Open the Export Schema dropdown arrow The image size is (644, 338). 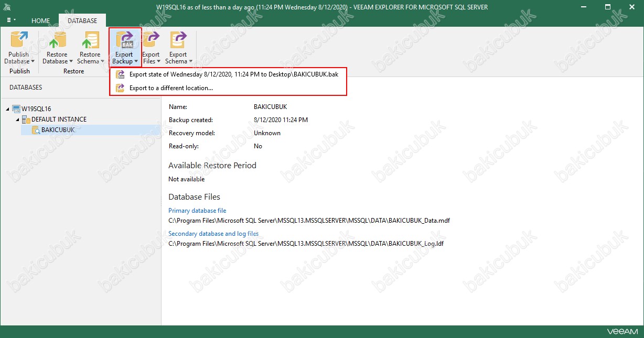(x=190, y=62)
